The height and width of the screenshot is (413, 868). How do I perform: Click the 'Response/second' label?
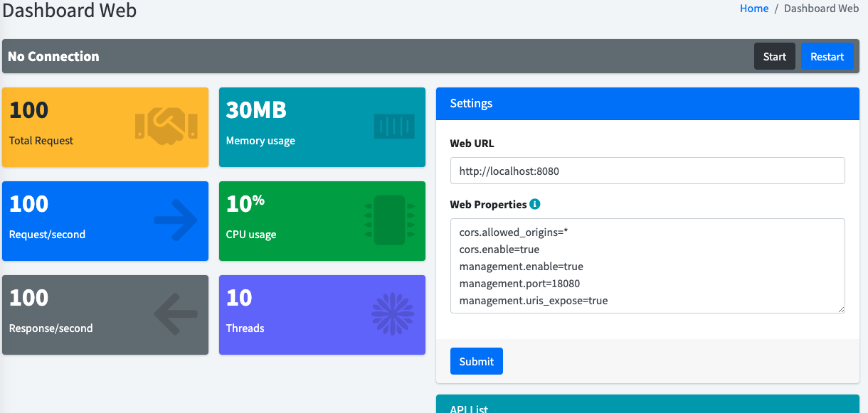pyautogui.click(x=51, y=328)
